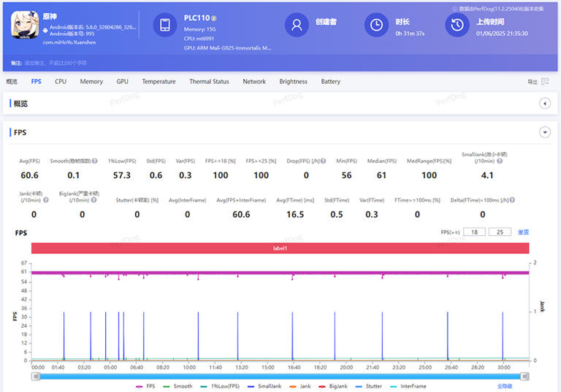Open the Thermal Status tab
Image resolution: width=561 pixels, height=392 pixels.
pyautogui.click(x=210, y=82)
